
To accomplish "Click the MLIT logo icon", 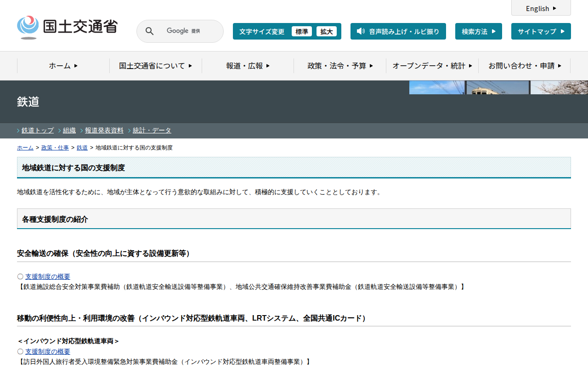I will click(28, 27).
